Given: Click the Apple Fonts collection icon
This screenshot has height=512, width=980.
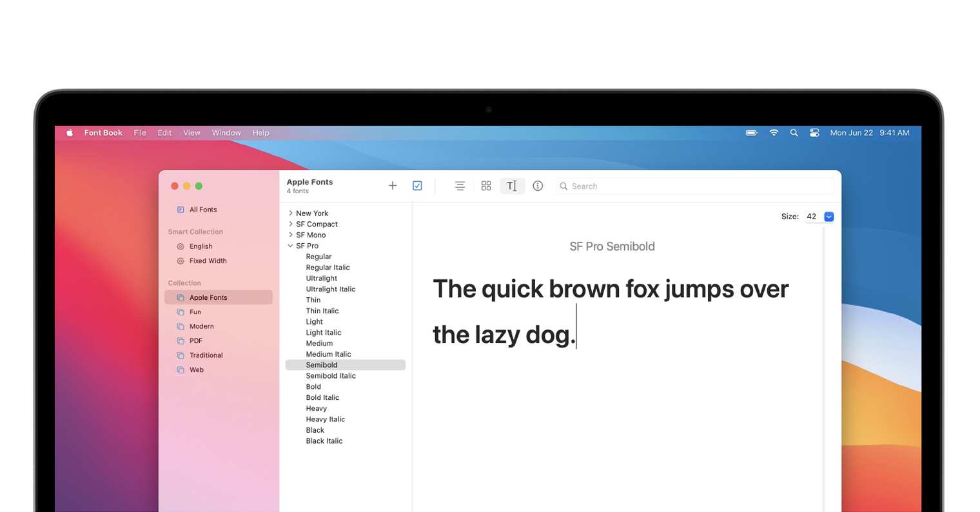Looking at the screenshot, I should 181,298.
